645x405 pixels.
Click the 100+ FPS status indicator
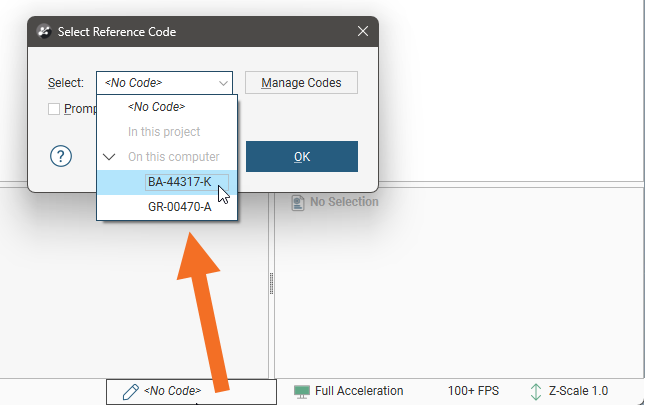[x=475, y=391]
